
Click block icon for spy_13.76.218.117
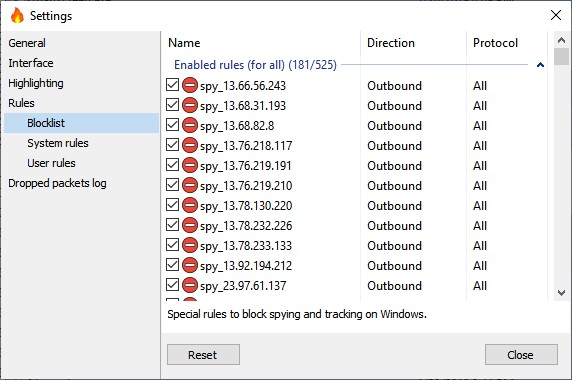coord(190,146)
